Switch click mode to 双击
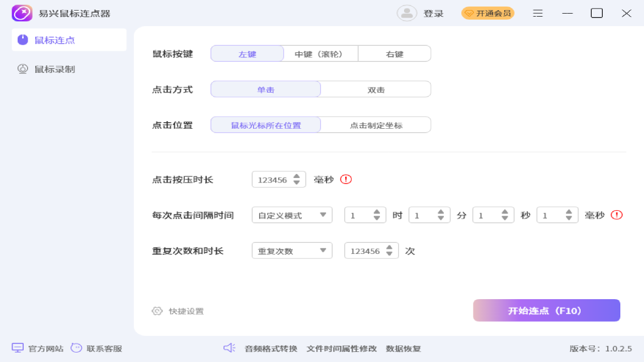This screenshot has height=362, width=644. click(375, 89)
